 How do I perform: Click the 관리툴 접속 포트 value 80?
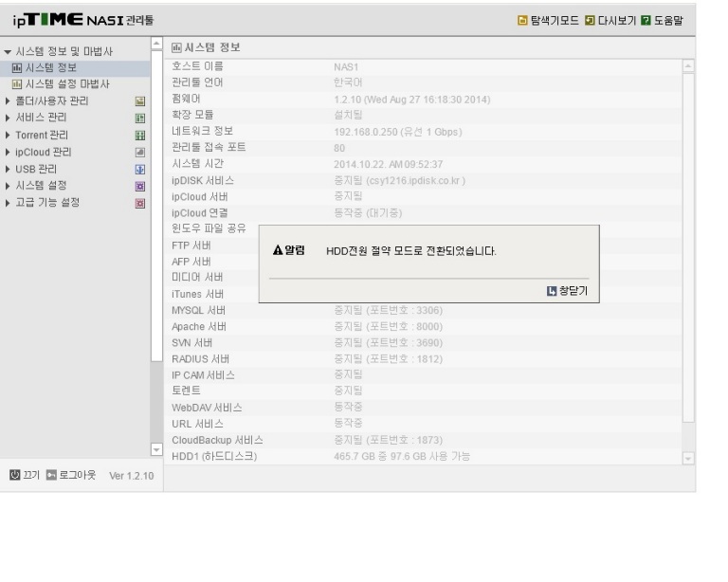339,148
